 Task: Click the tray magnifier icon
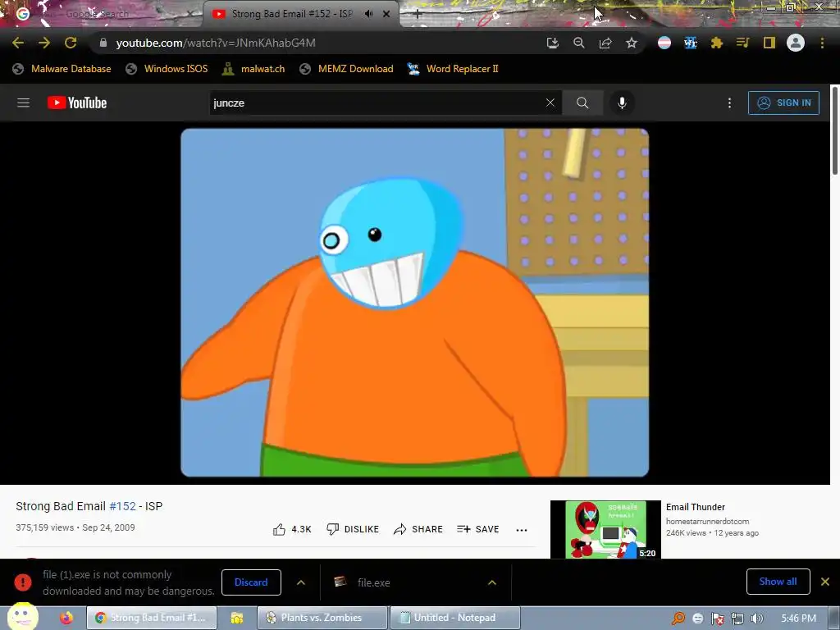pos(678,619)
